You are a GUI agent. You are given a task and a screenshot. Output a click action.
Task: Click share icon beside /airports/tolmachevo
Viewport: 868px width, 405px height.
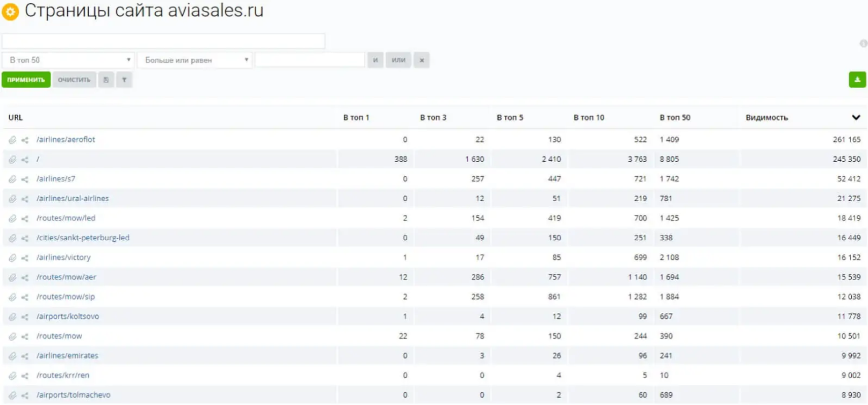click(25, 395)
